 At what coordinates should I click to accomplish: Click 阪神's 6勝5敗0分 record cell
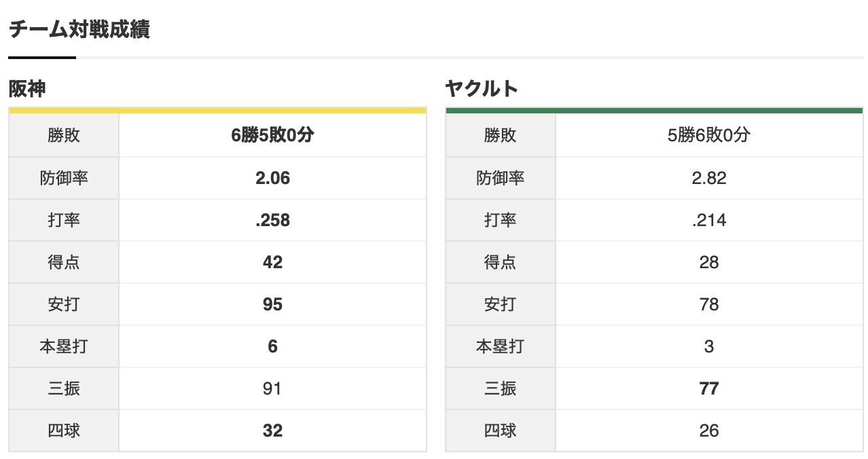coord(272,136)
